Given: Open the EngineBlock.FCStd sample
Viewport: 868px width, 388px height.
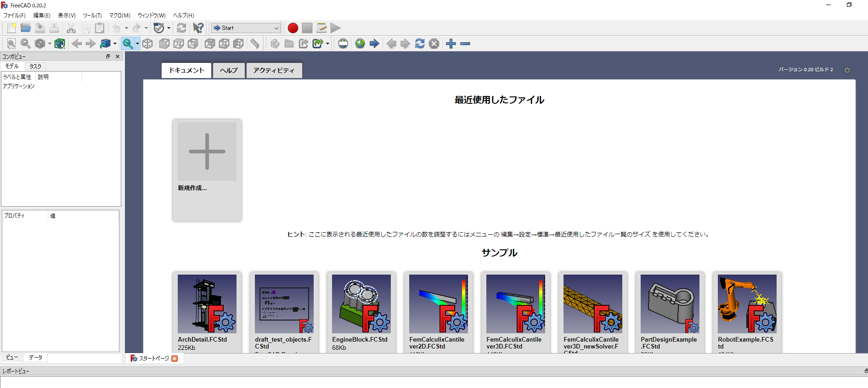Looking at the screenshot, I should pos(361,312).
